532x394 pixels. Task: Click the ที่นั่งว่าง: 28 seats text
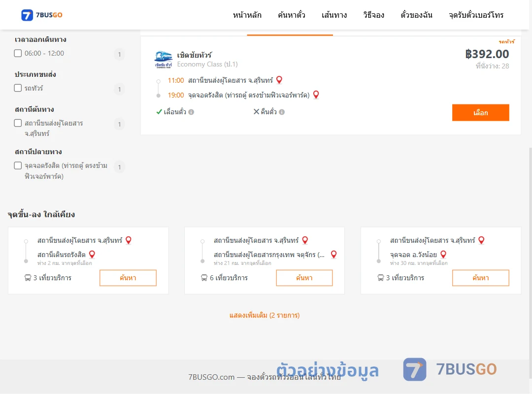point(492,66)
